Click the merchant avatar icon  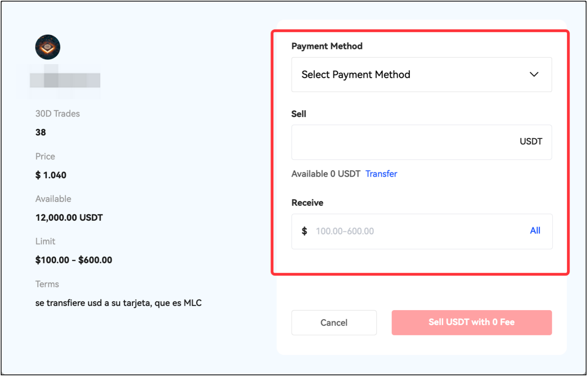click(x=48, y=47)
